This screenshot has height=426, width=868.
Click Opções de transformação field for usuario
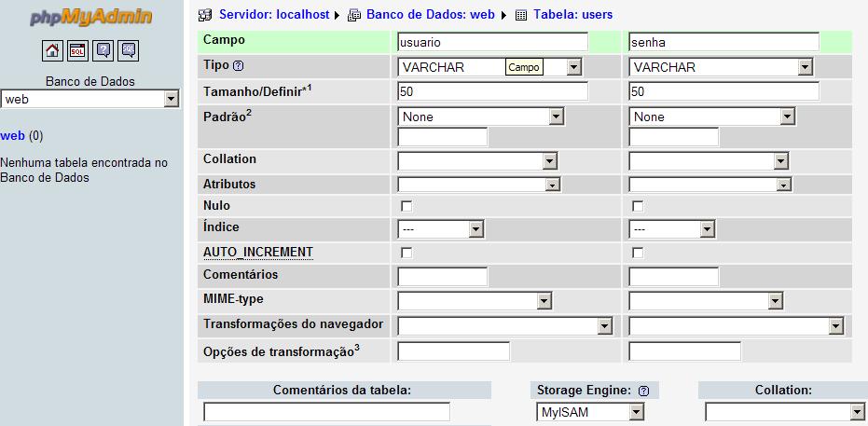pos(454,351)
